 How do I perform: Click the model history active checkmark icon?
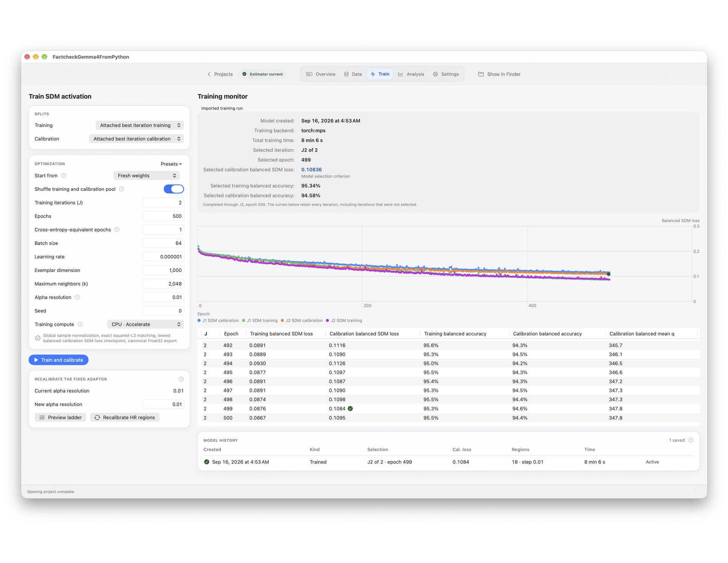click(x=207, y=462)
